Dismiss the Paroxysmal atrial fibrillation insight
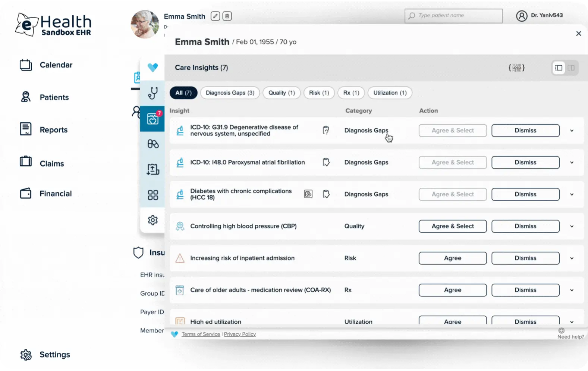The image size is (588, 371). [525, 162]
